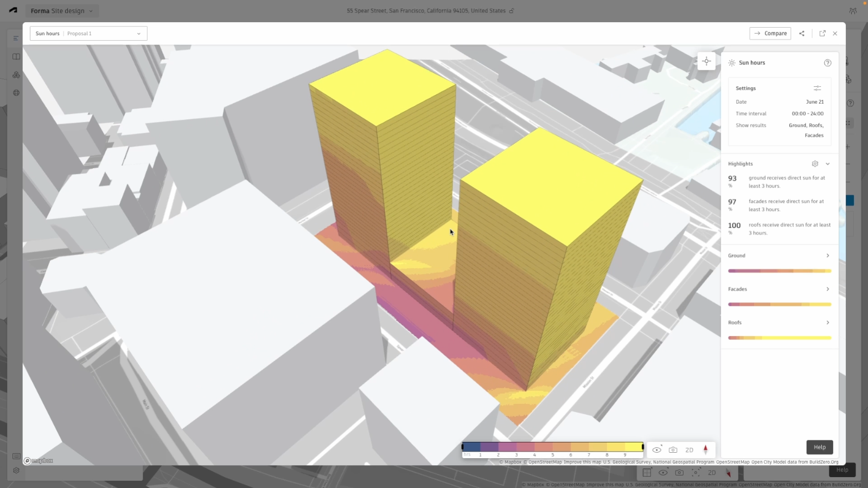This screenshot has width=868, height=488.
Task: Click the yellow roof of the left tower
Action: 383,87
